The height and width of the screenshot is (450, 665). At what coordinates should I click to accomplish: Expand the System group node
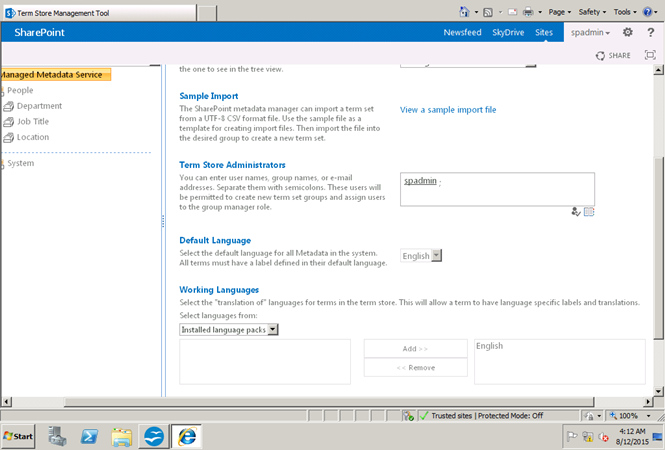(x=2, y=163)
